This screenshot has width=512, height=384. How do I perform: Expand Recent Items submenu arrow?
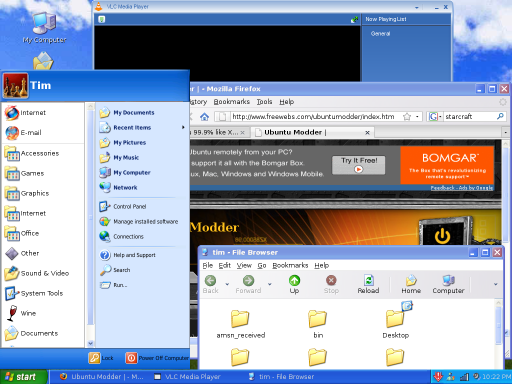[183, 127]
